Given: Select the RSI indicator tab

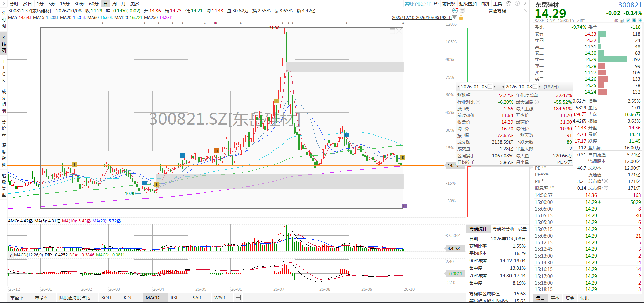Looking at the screenshot, I should pos(174,298).
